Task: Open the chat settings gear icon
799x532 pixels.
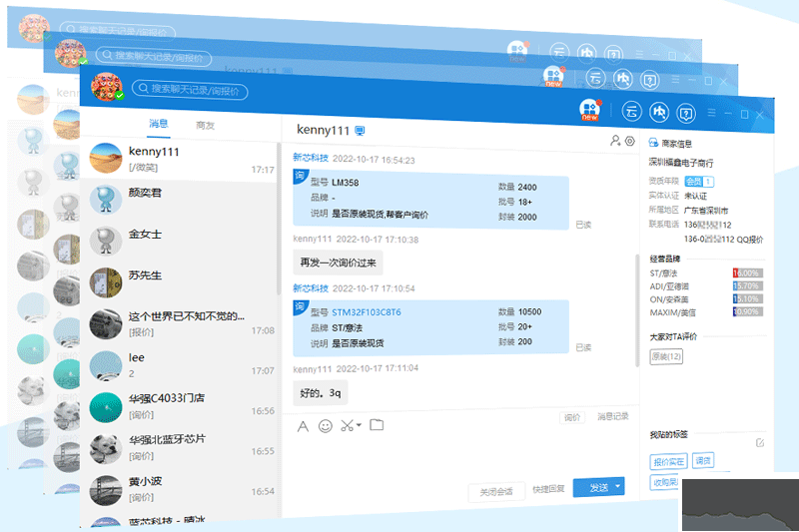Action: [630, 141]
